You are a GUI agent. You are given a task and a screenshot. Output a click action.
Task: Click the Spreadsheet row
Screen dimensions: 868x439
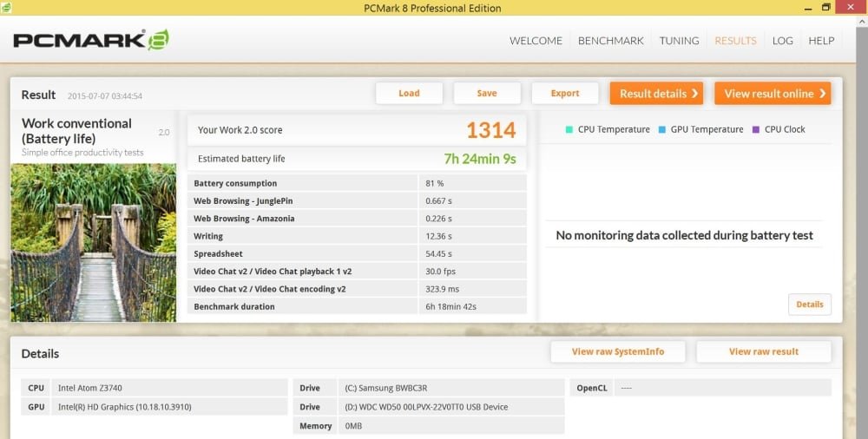pyautogui.click(x=357, y=254)
